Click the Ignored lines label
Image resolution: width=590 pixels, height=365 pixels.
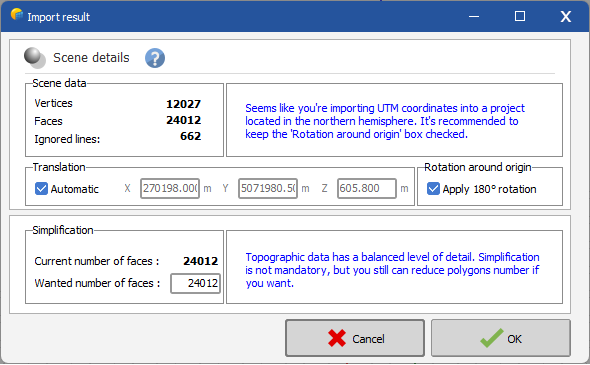tap(67, 139)
